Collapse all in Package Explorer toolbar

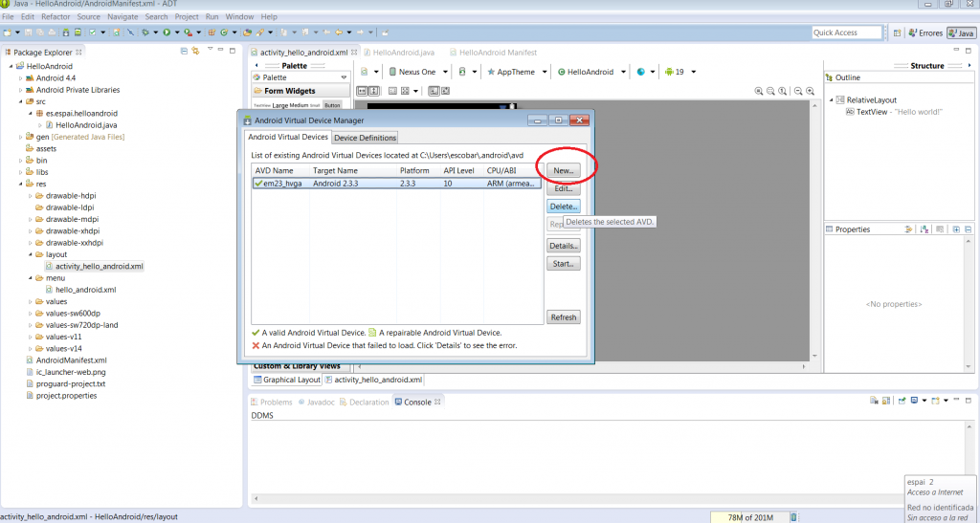click(x=183, y=51)
